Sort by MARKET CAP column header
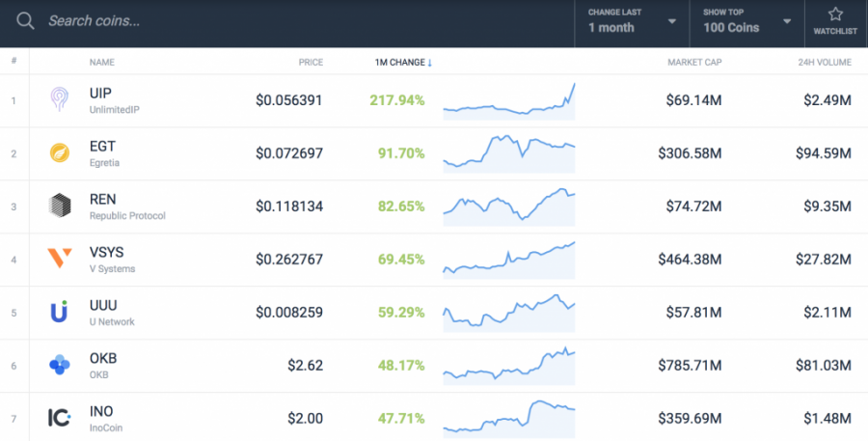This screenshot has height=441, width=868. coord(694,63)
